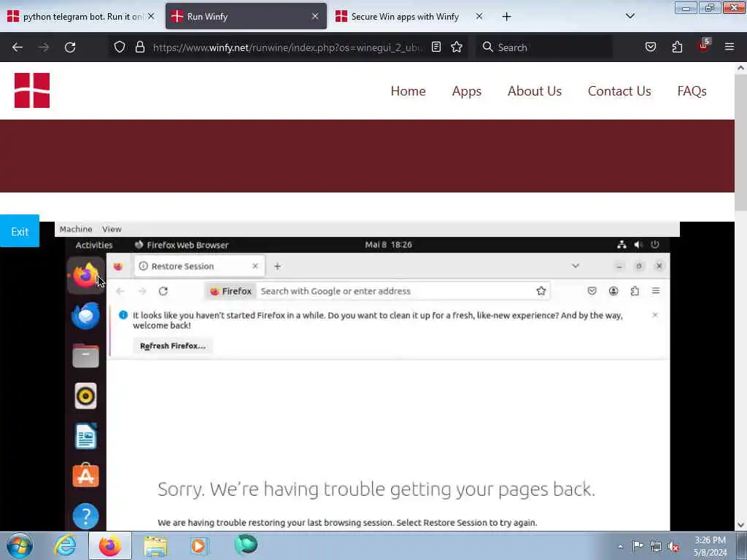The width and height of the screenshot is (747, 560).
Task: Open the Machine menu
Action: (76, 229)
